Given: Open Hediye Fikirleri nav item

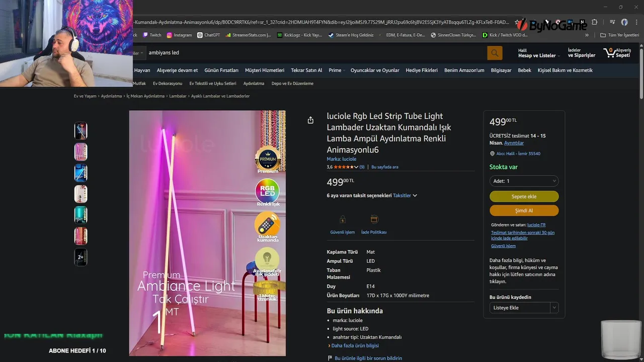Looking at the screenshot, I should point(422,70).
